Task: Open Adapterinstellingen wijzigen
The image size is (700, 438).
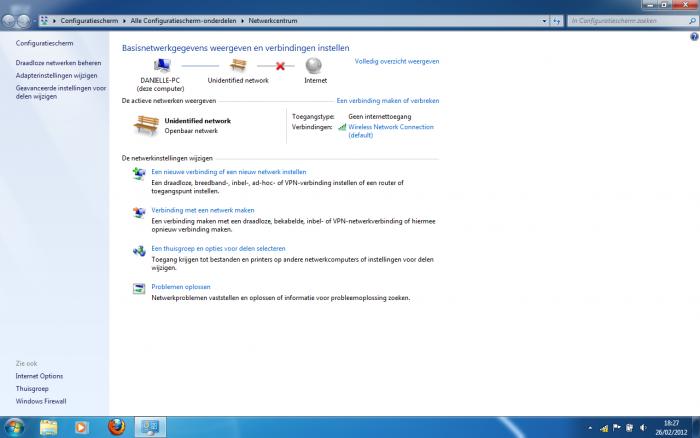Action: [x=56, y=75]
